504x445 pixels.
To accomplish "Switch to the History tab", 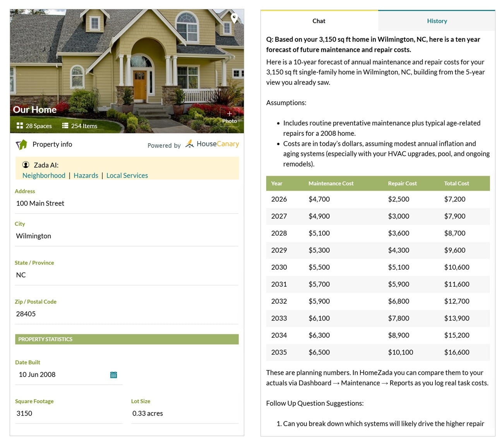I will pyautogui.click(x=437, y=21).
